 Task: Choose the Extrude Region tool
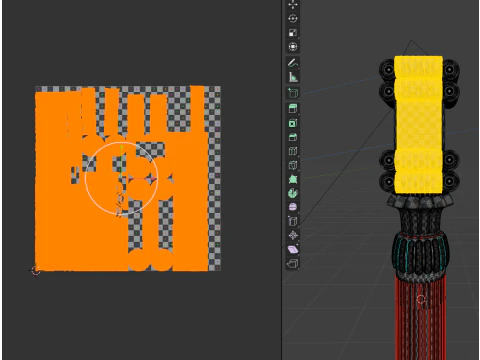coord(293,109)
